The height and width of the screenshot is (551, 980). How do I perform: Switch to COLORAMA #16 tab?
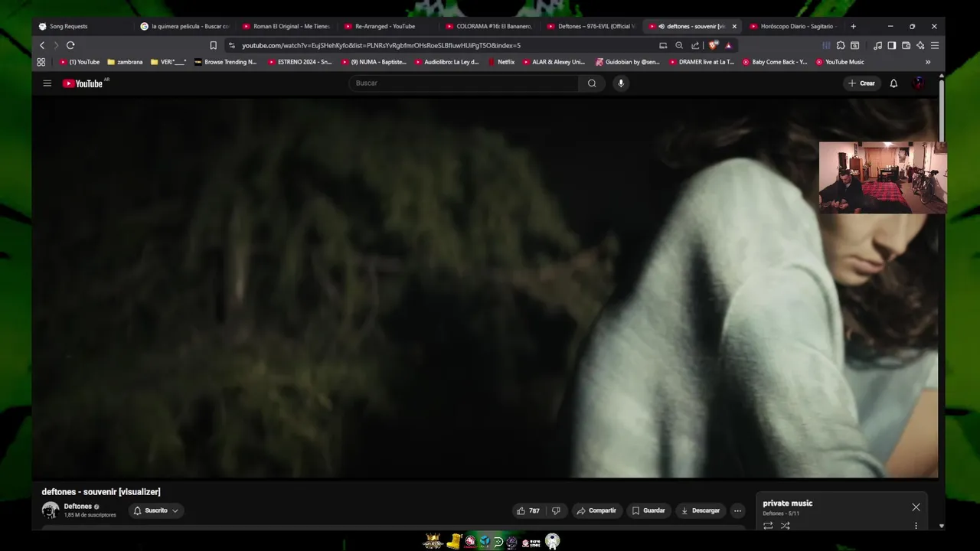pos(490,26)
